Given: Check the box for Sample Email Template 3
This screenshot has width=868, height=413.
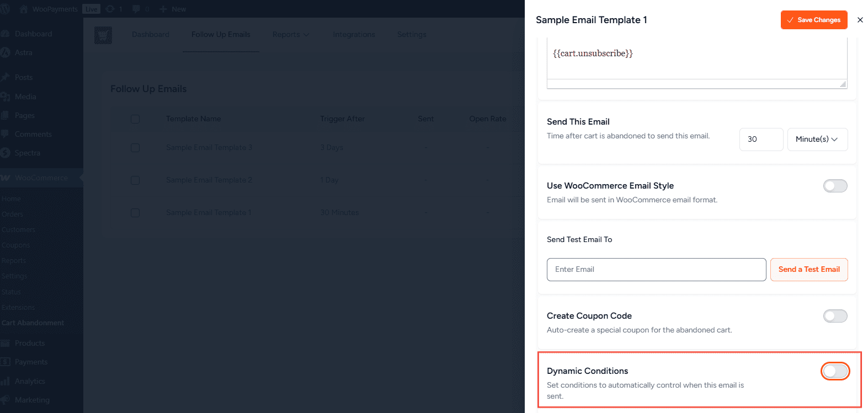Looking at the screenshot, I should 135,148.
